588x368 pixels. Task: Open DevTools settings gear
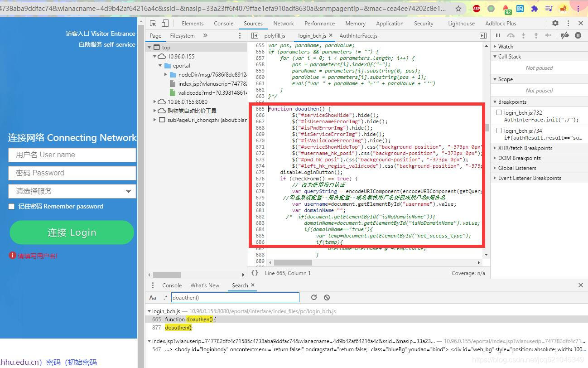click(555, 23)
